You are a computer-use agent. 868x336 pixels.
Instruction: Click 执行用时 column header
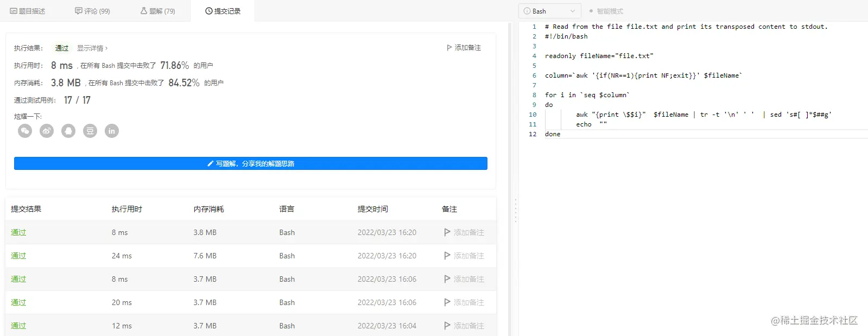pos(126,209)
